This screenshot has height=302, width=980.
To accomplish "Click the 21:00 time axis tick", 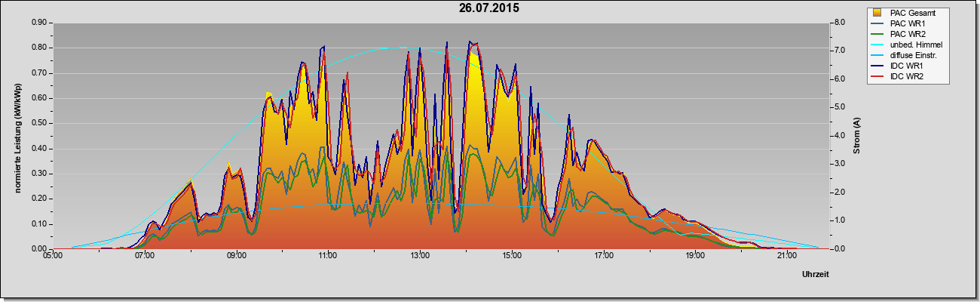I will (x=786, y=257).
